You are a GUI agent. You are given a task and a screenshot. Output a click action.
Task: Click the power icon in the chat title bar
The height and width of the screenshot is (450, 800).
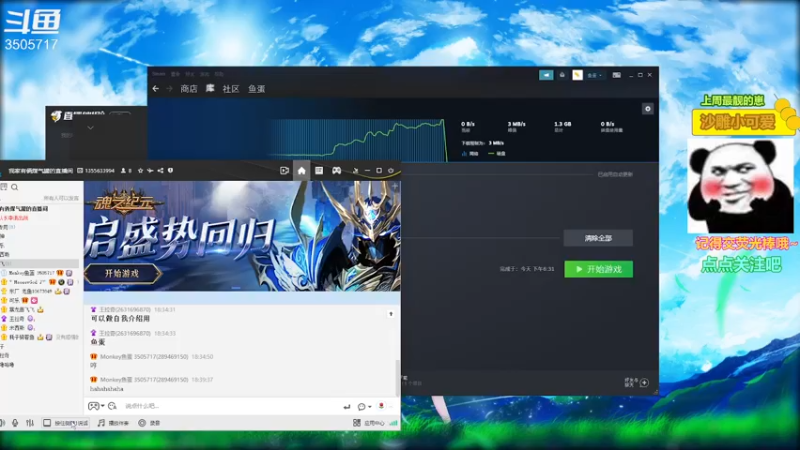[391, 171]
